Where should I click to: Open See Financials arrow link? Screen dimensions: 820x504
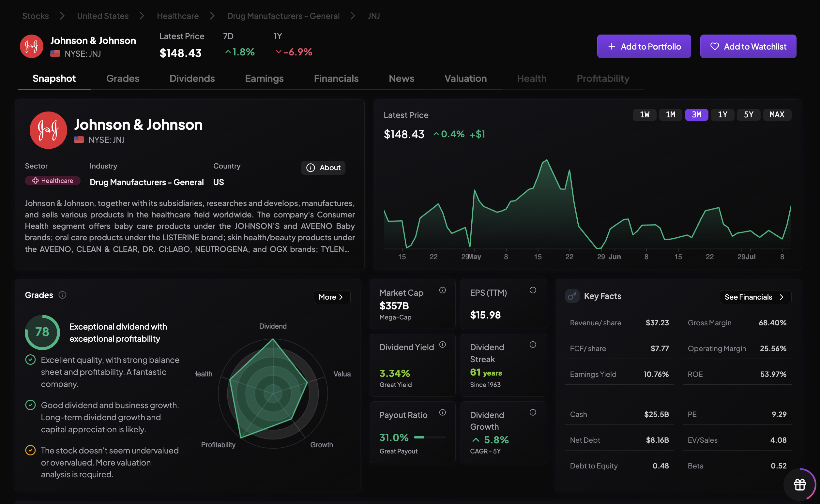tap(755, 297)
